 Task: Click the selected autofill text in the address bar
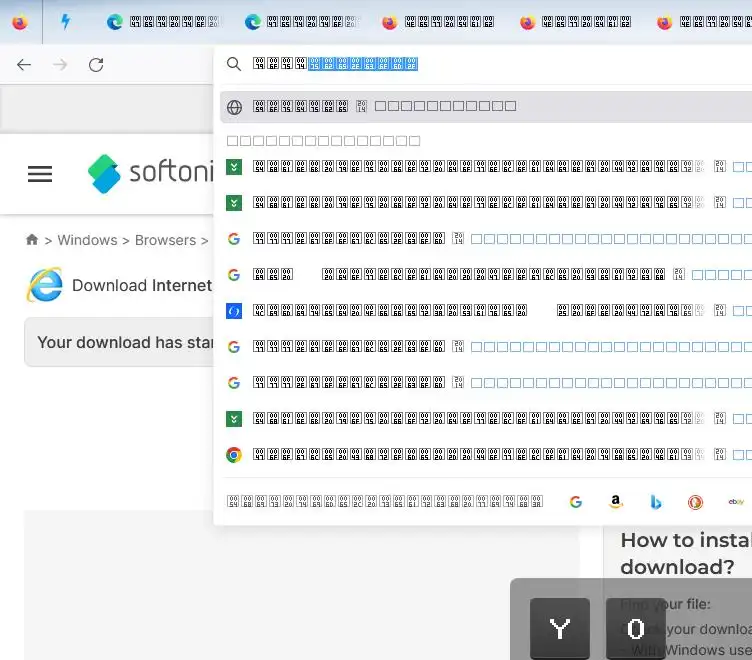pyautogui.click(x=363, y=64)
